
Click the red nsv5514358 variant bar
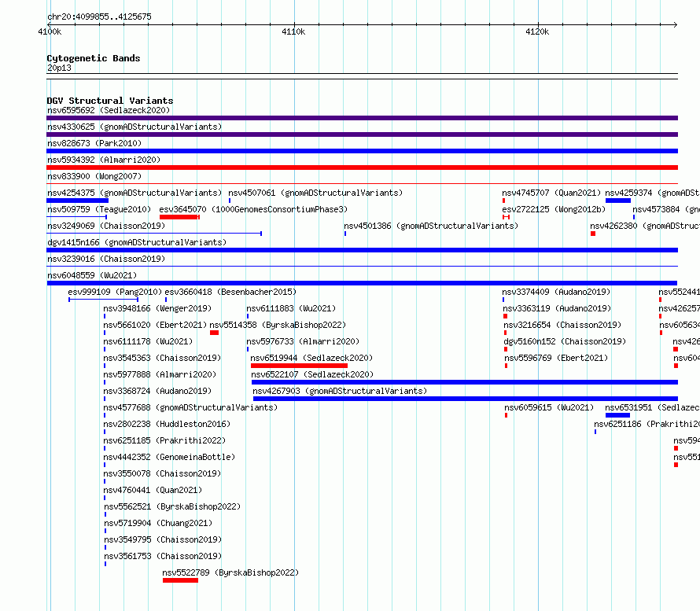pyautogui.click(x=214, y=333)
